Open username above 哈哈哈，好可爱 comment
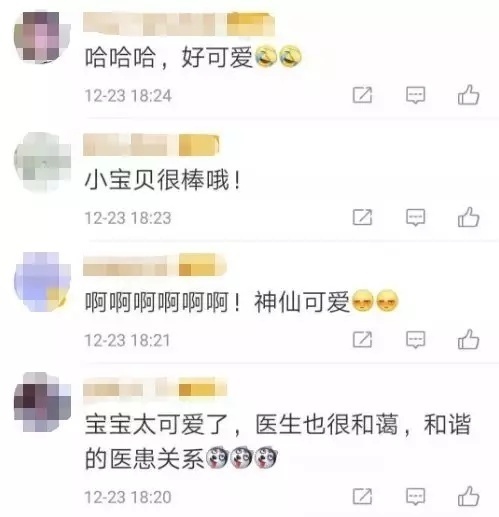 179,24
